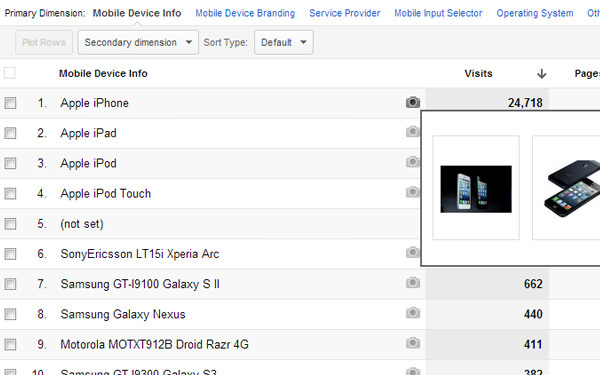Switch to Mobile Device Branding dimension
600x375 pixels.
(245, 13)
